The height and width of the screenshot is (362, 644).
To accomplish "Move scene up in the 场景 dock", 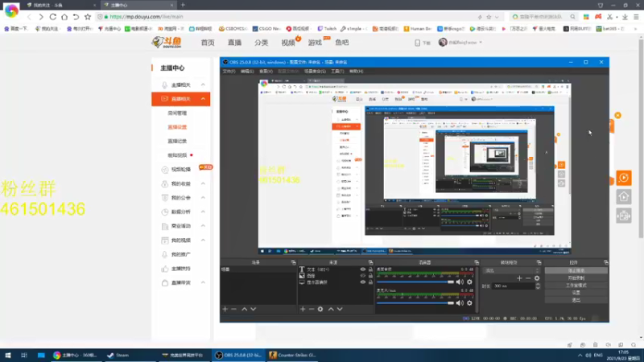I will coord(245,309).
